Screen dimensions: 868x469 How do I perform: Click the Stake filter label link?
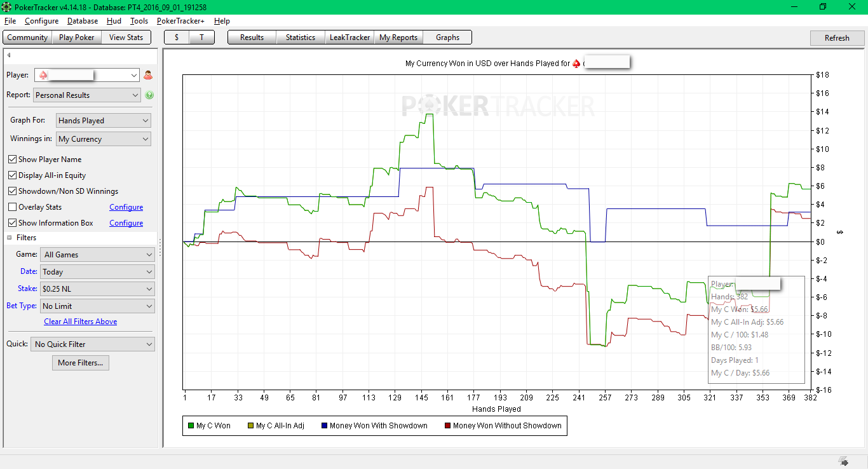[27, 289]
